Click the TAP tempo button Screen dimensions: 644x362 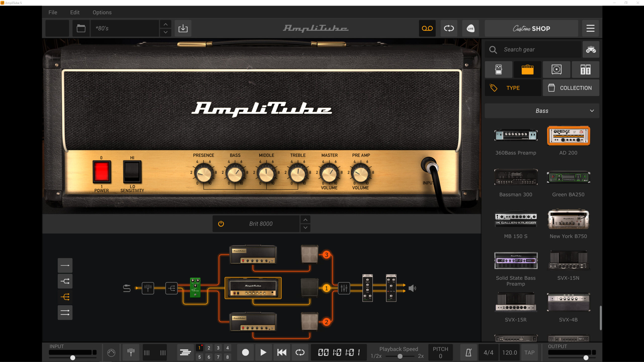click(x=530, y=352)
